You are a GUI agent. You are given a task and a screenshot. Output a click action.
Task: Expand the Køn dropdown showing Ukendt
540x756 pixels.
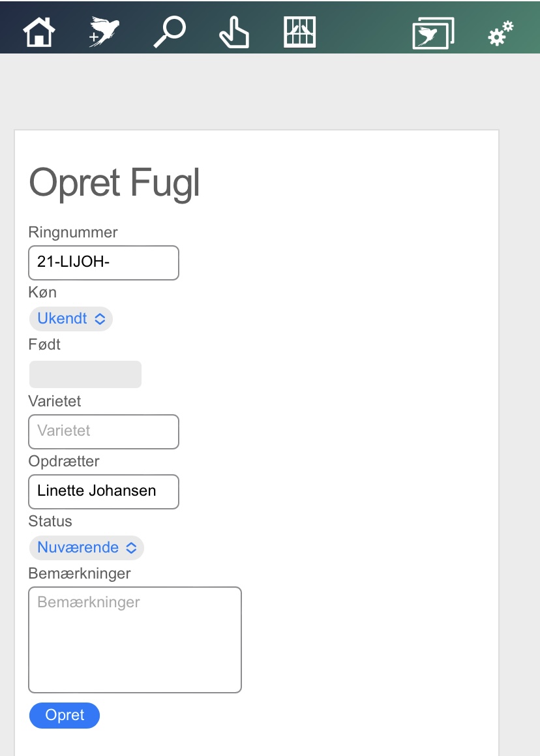(71, 319)
